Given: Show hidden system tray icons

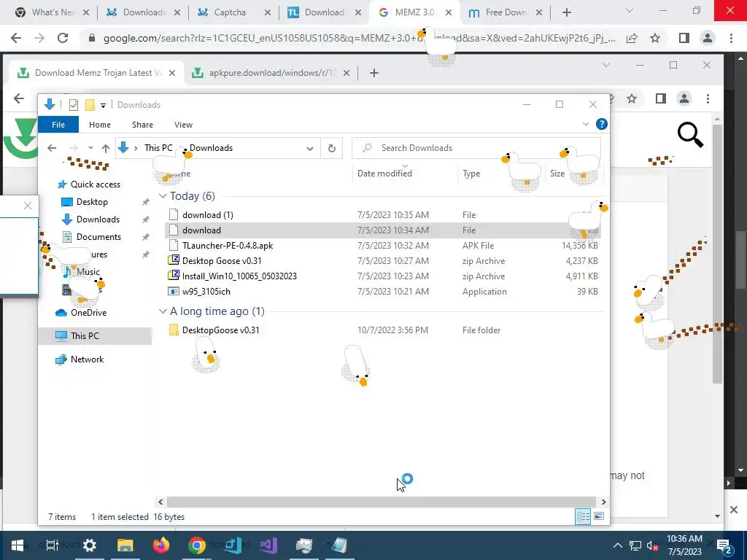Looking at the screenshot, I should (617, 545).
